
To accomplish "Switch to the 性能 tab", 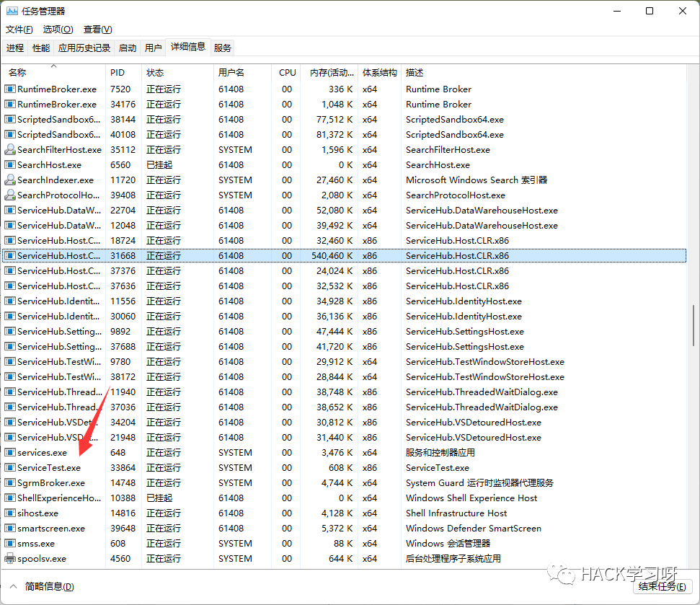I will (41, 48).
